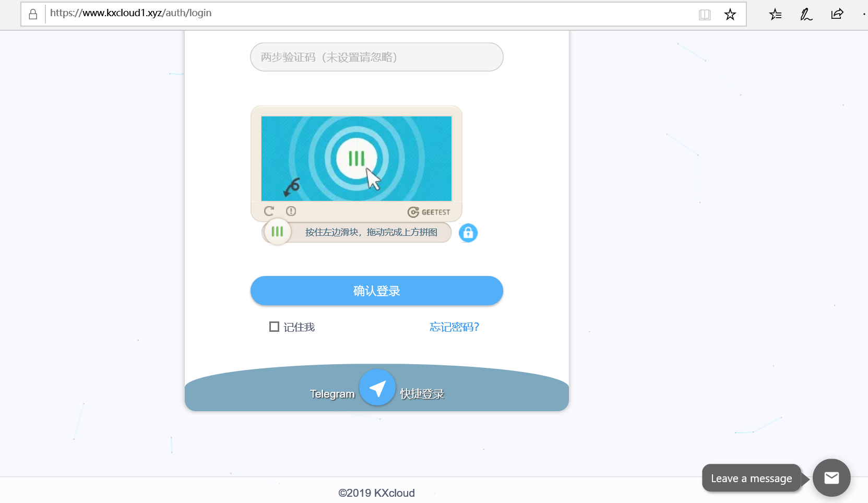The width and height of the screenshot is (868, 503).
Task: Open the 忘记密码 link
Action: [x=453, y=327]
